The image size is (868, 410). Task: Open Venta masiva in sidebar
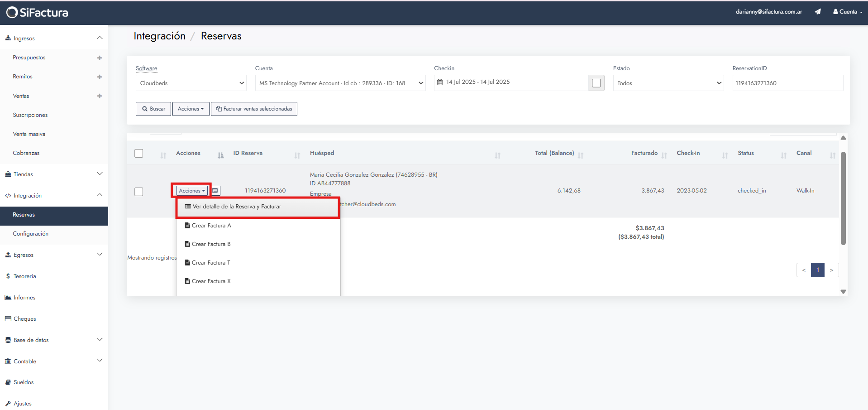tap(29, 134)
